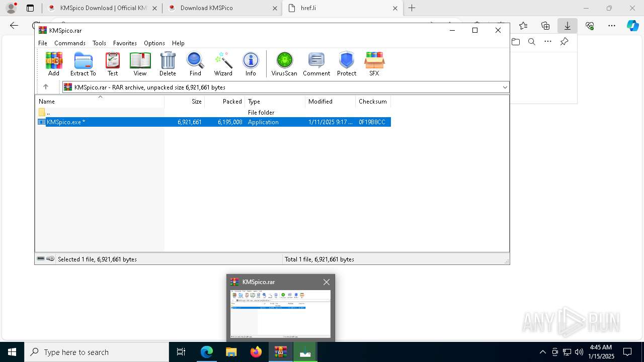The width and height of the screenshot is (644, 362).
Task: Open browser Settings and more menu
Action: point(612,26)
